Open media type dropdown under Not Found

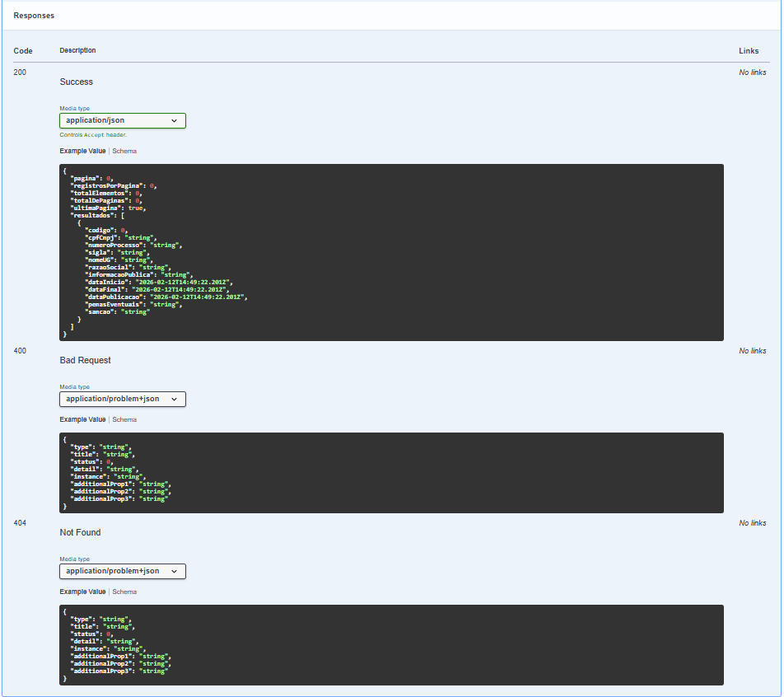tap(123, 572)
